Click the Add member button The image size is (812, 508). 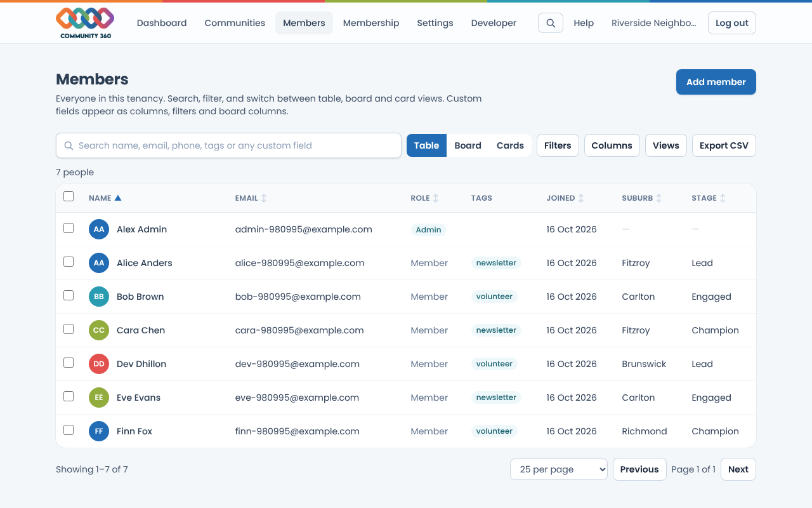tap(716, 82)
